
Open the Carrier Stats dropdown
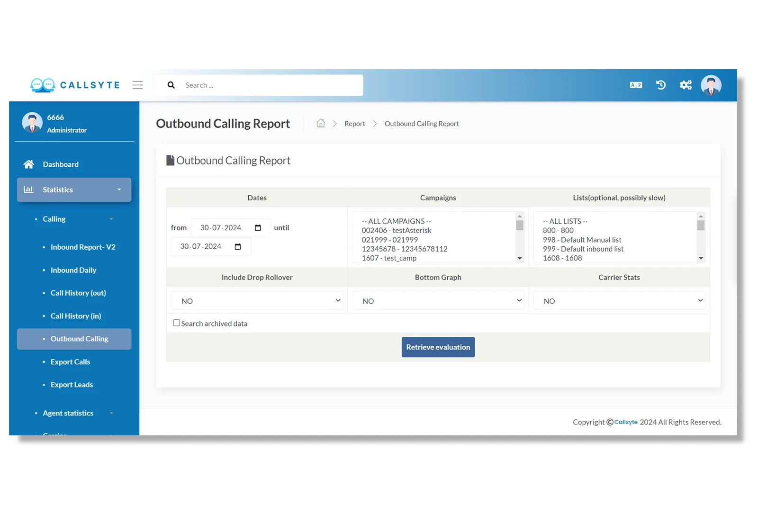click(x=619, y=300)
